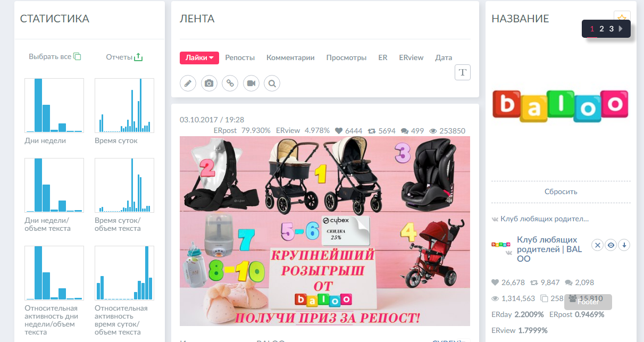644x342 pixels.
Task: Download Клуб любящих родителей group data
Action: 625,245
